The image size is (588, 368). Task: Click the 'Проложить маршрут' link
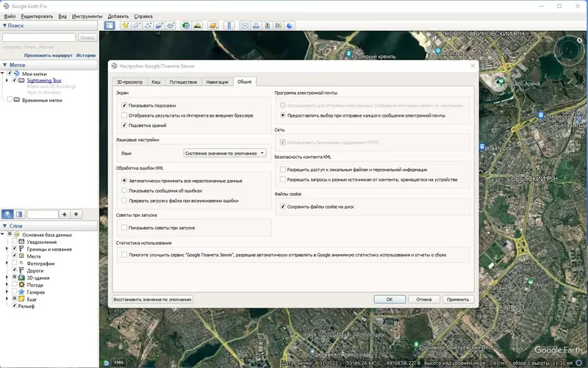[49, 55]
